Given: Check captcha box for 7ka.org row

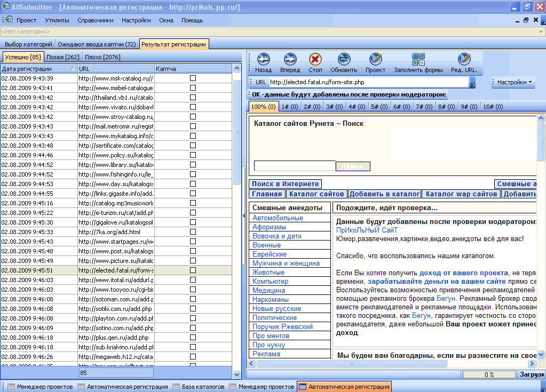Looking at the screenshot, I should (193, 232).
